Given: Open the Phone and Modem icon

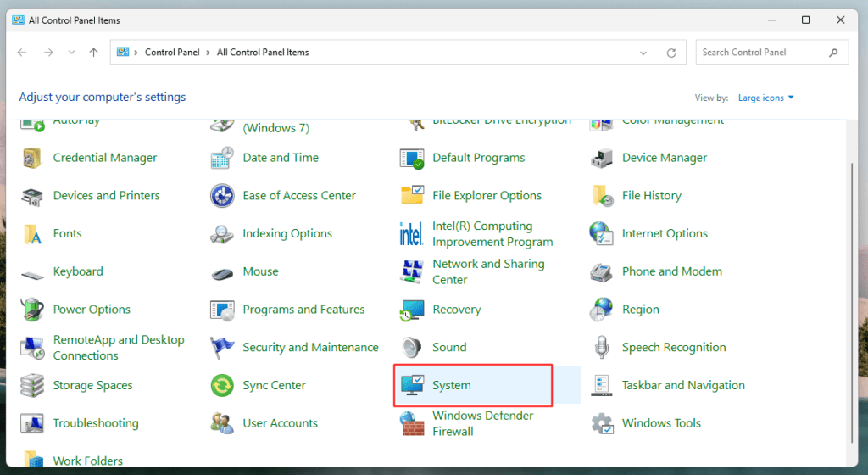Looking at the screenshot, I should 601,271.
